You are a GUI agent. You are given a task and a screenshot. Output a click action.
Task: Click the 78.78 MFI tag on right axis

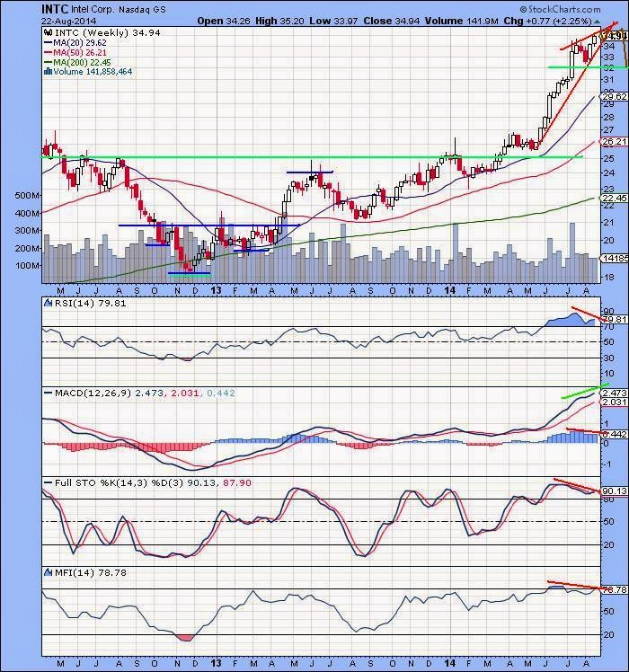pos(615,589)
